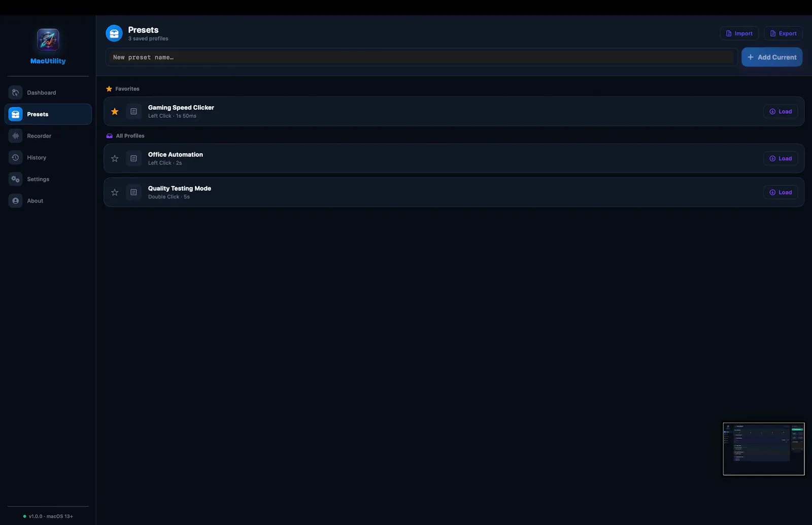Click Add Current button
The image size is (812, 525).
pyautogui.click(x=772, y=57)
